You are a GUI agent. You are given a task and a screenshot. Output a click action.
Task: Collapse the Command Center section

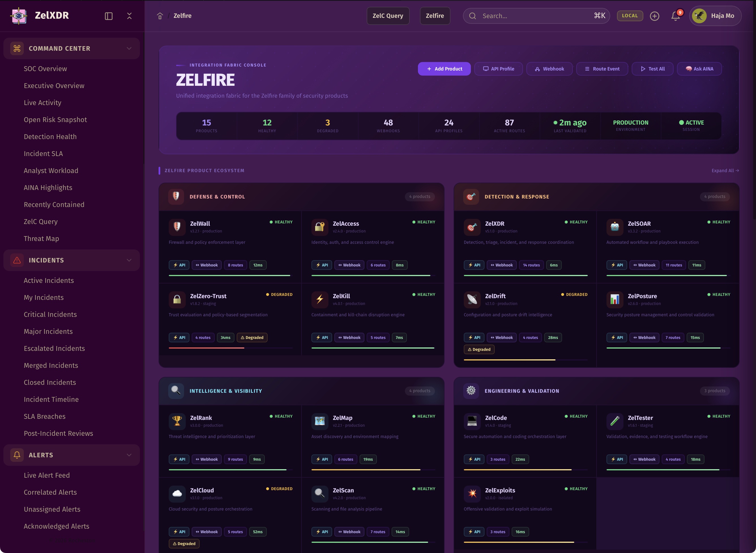[x=129, y=48]
